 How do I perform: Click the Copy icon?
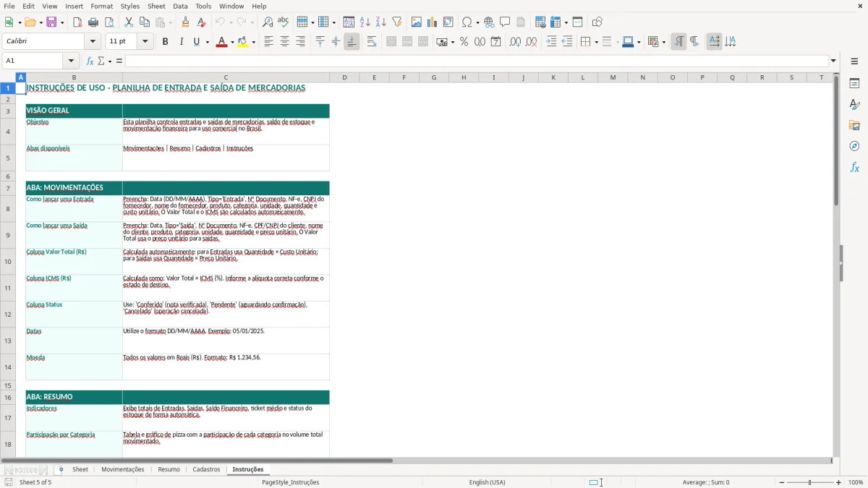coord(144,22)
